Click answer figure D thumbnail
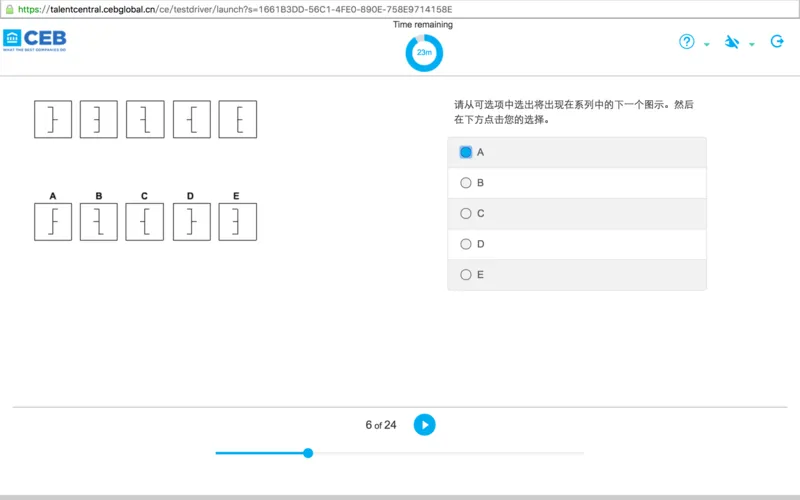This screenshot has width=800, height=500. 192,221
